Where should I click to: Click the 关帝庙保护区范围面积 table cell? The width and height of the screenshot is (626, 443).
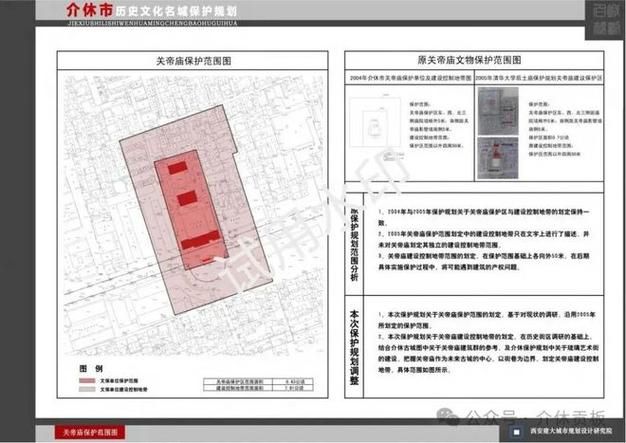click(238, 382)
